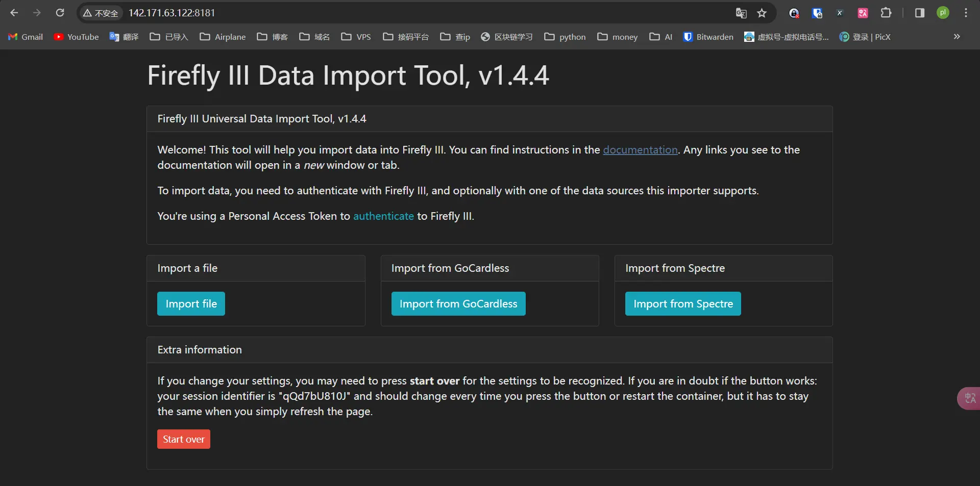980x486 pixels.
Task: Open the browser extensions puzzle icon
Action: tap(887, 13)
